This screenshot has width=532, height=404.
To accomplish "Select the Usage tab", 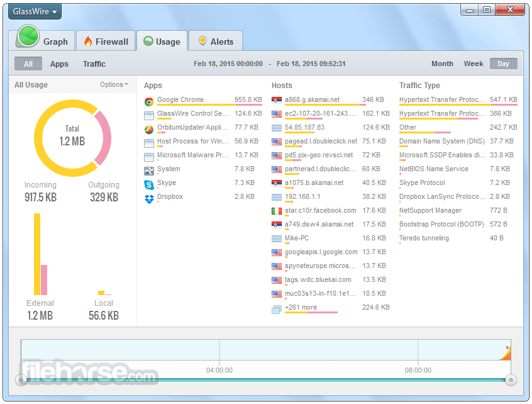I will [162, 41].
